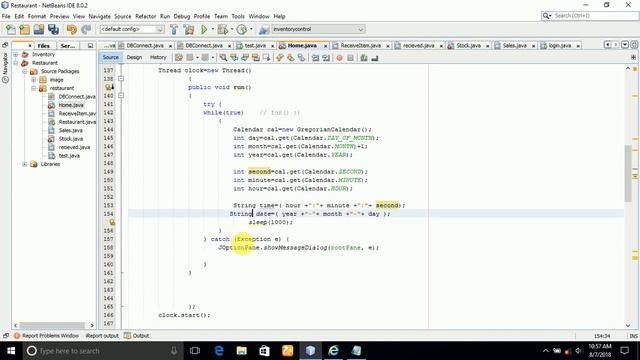The height and width of the screenshot is (360, 640).
Task: Click the Find Selection magnifier icon
Action: point(223,58)
